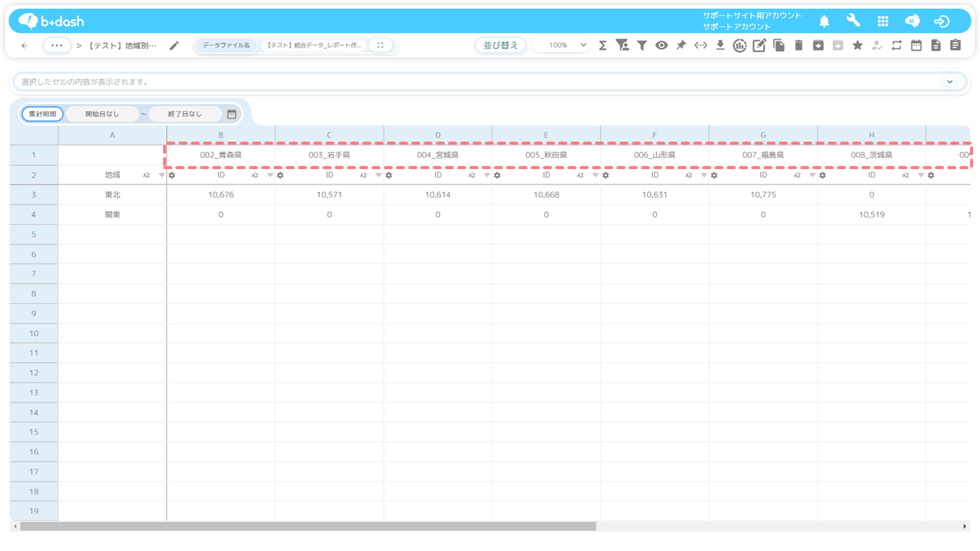This screenshot has width=980, height=551.
Task: Click the 関東 region cell
Action: pyautogui.click(x=113, y=215)
